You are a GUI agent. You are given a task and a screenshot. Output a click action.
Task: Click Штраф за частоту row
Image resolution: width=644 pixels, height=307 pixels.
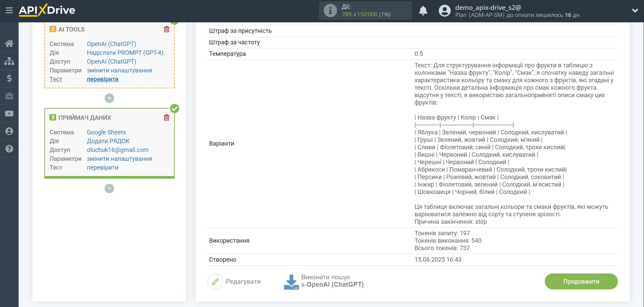point(412,42)
